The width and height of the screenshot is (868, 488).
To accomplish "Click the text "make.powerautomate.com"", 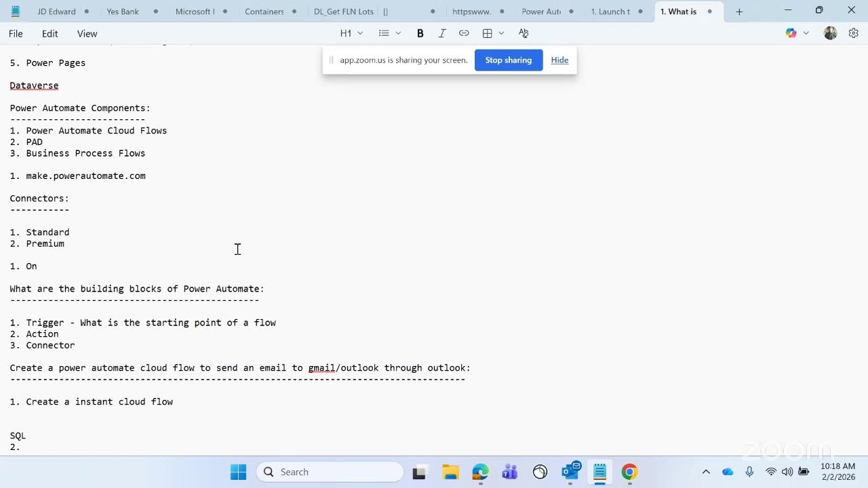I will pos(85,176).
